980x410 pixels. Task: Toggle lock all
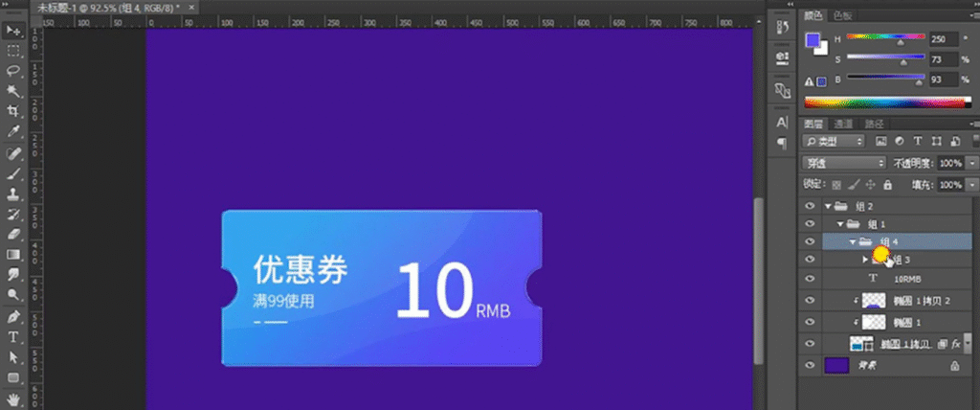(887, 185)
